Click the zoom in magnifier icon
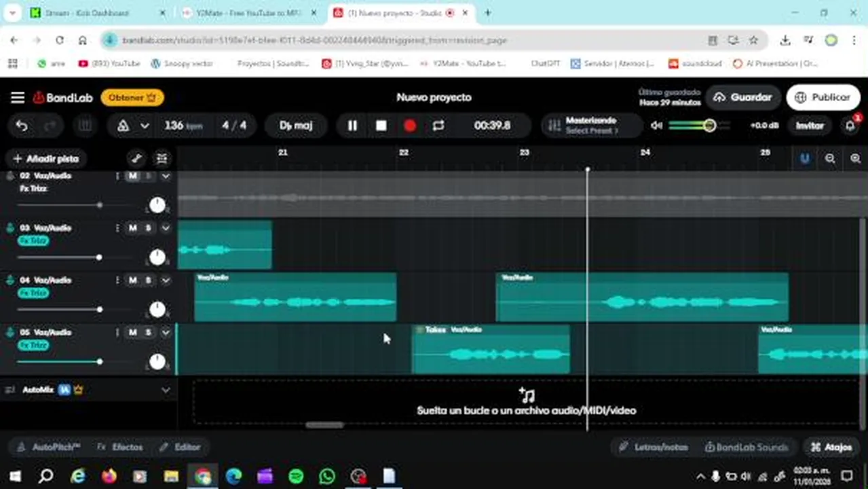Screen dimensions: 868x489 coord(855,159)
